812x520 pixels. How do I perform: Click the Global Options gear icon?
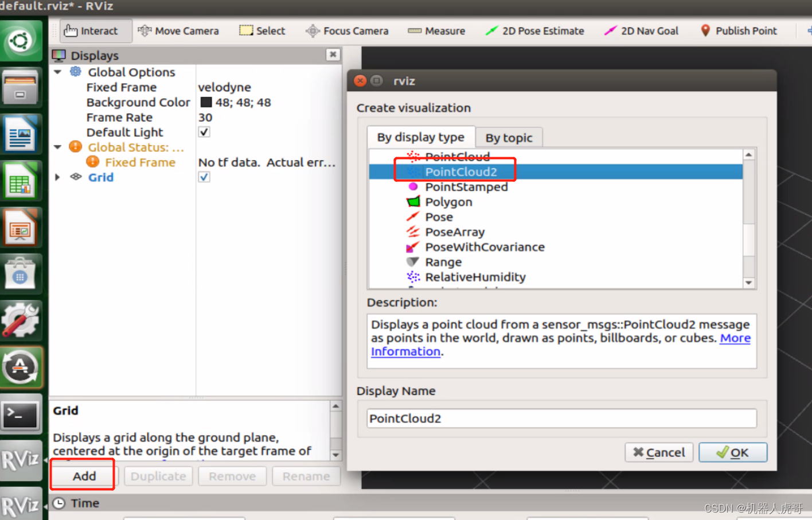coord(76,72)
